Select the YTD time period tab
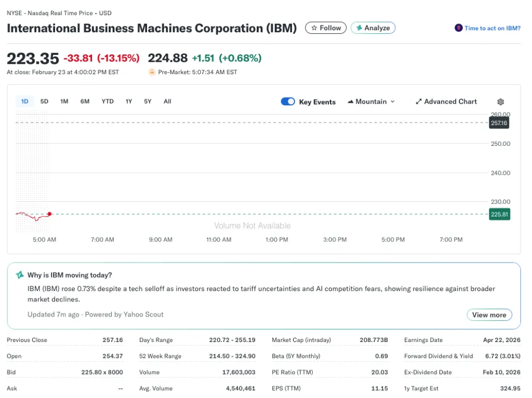This screenshot has height=398, width=532. pyautogui.click(x=107, y=101)
